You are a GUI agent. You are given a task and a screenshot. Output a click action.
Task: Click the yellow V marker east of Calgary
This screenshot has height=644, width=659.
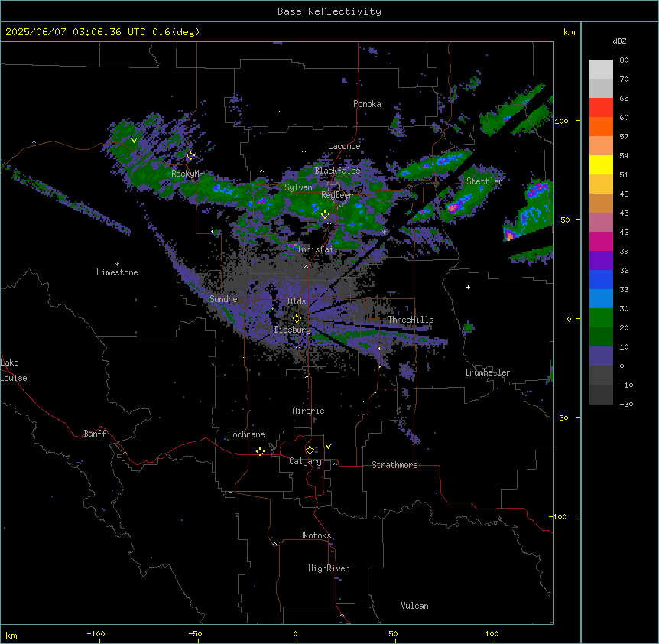328,447
